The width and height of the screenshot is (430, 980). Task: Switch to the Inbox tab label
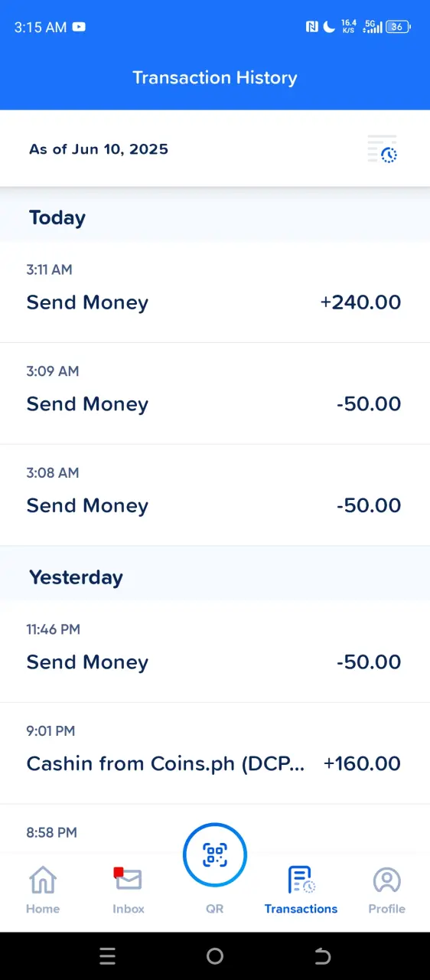click(x=128, y=909)
